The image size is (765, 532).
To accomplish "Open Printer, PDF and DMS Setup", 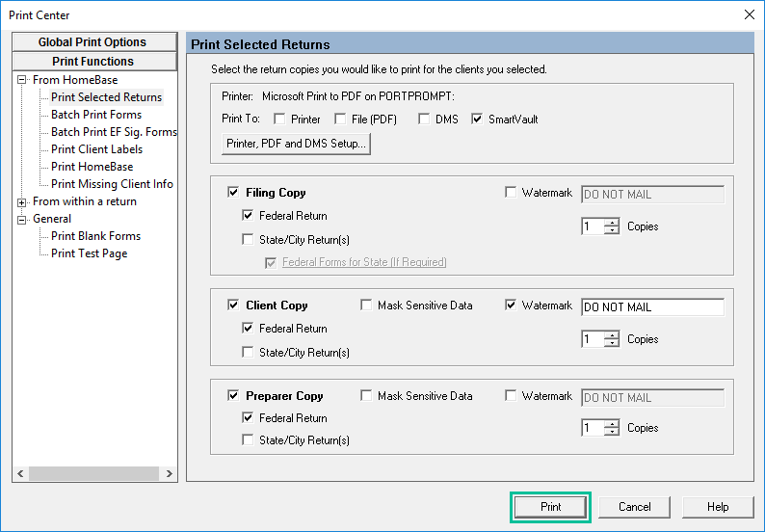I will point(296,144).
